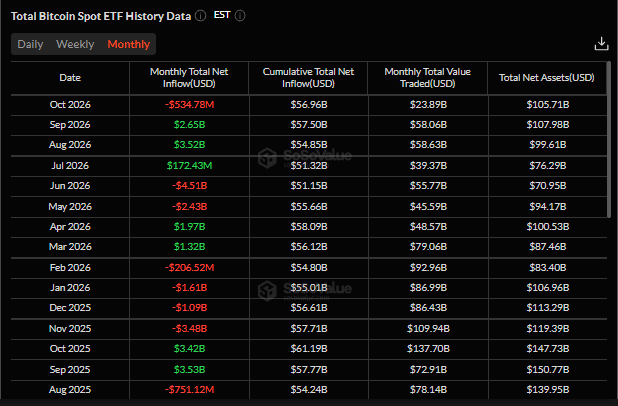
Task: Click the EST timezone label
Action: [x=222, y=15]
